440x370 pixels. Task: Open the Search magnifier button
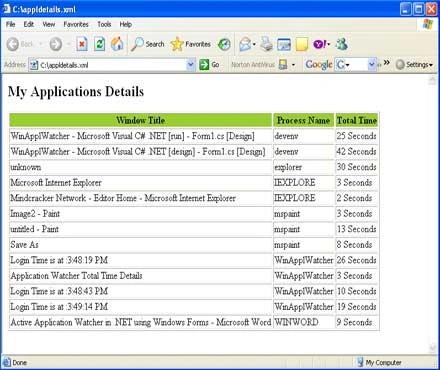148,44
